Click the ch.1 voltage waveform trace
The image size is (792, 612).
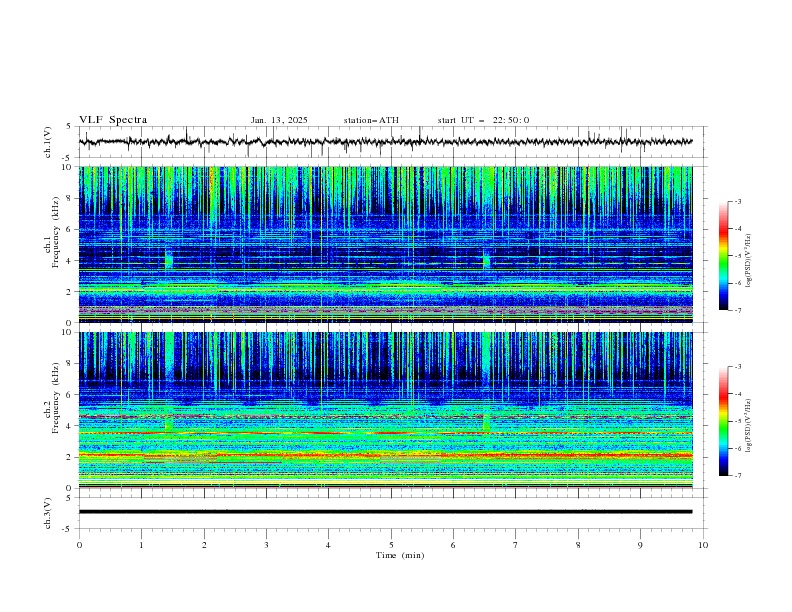(x=385, y=142)
